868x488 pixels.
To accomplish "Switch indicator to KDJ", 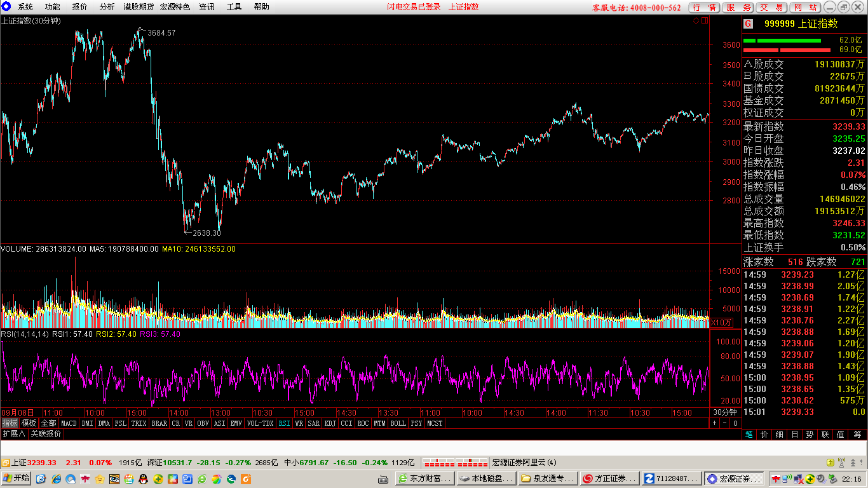I will pyautogui.click(x=330, y=423).
